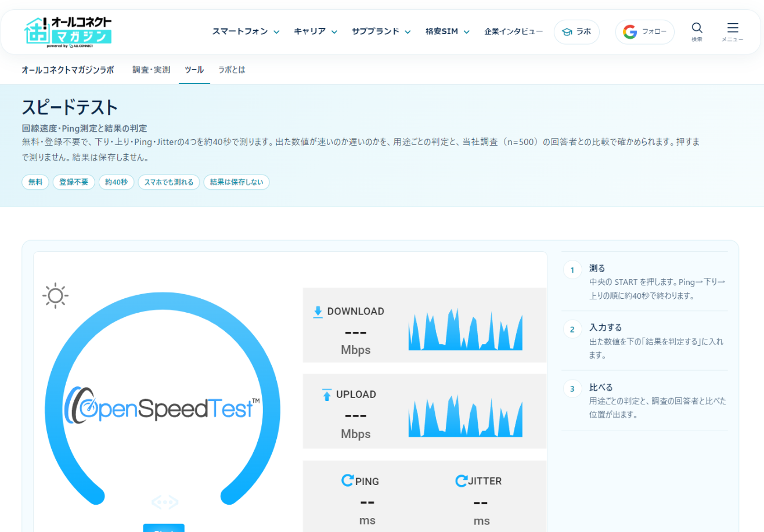Expand the 格安SIM dropdown menu

pyautogui.click(x=447, y=31)
